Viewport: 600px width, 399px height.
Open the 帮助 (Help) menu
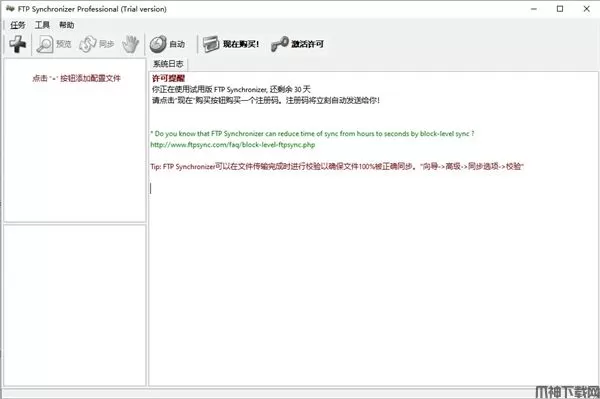click(x=67, y=25)
